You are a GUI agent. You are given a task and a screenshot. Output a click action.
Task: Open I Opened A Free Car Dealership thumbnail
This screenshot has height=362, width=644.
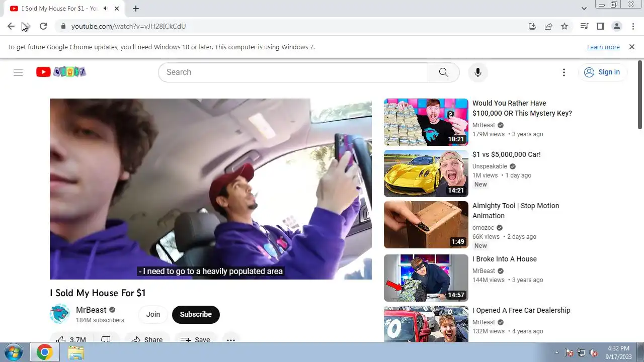pyautogui.click(x=426, y=324)
